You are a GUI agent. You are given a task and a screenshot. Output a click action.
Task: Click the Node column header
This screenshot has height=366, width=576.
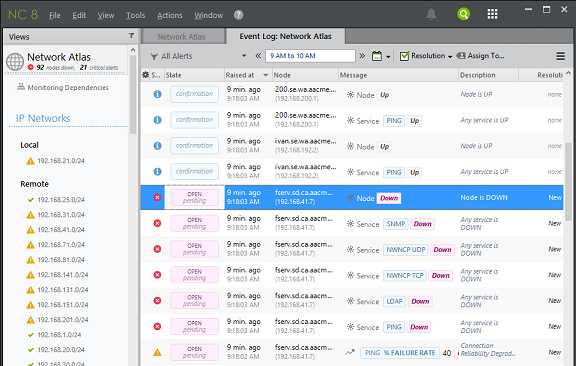[x=305, y=75]
